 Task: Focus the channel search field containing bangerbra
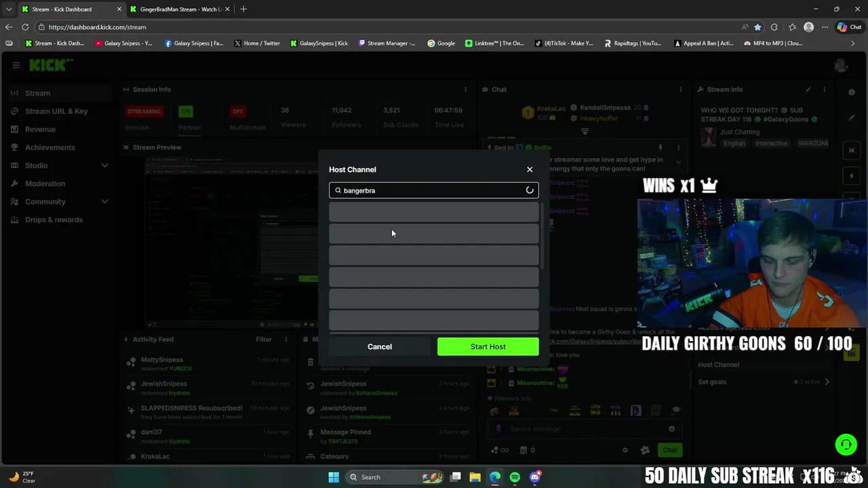[434, 190]
